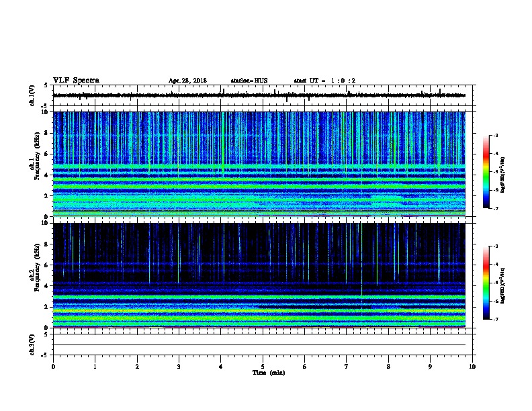Click the date 'Apr. 28, 2018'
The height and width of the screenshot is (411, 532).
[187, 81]
